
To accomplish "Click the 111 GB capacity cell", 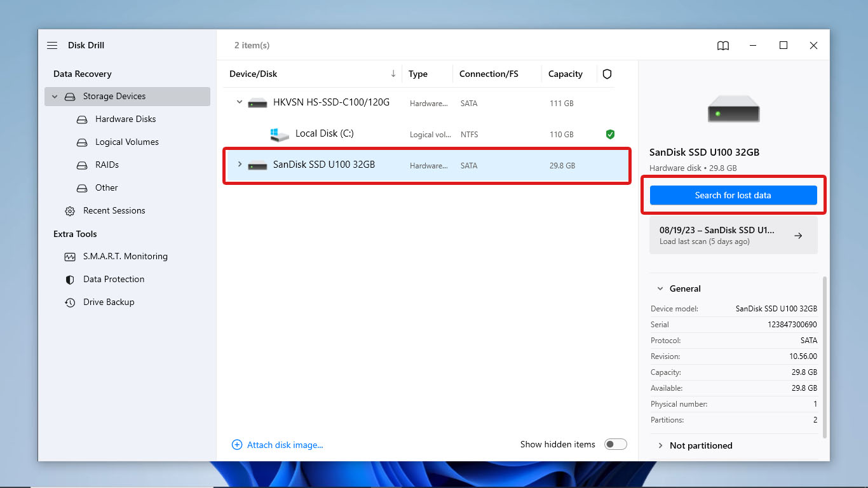I will (562, 103).
